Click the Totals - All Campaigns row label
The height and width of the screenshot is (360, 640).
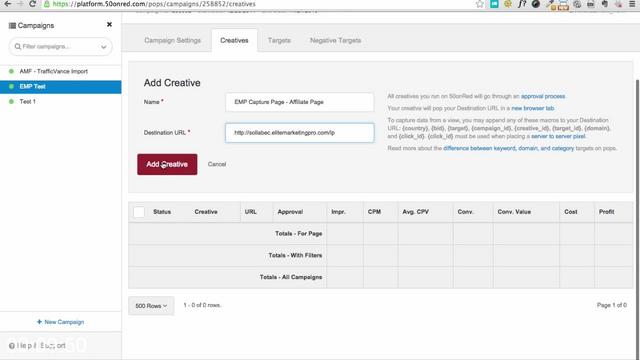(291, 277)
